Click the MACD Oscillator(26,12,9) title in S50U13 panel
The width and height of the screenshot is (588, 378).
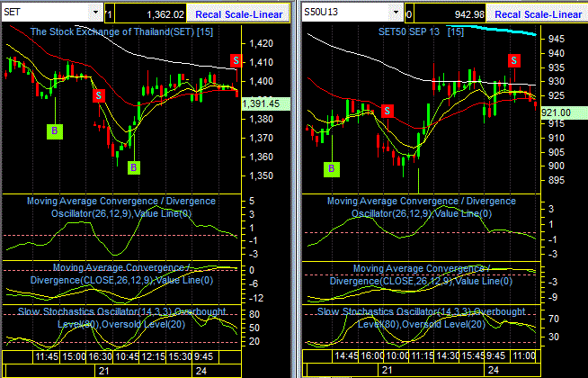(422, 207)
